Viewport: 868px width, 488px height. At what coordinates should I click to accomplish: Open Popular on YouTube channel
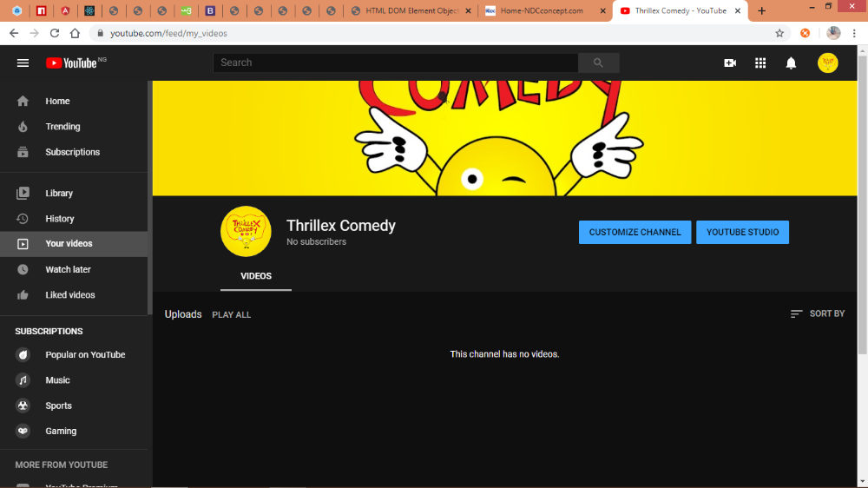pyautogui.click(x=74, y=354)
